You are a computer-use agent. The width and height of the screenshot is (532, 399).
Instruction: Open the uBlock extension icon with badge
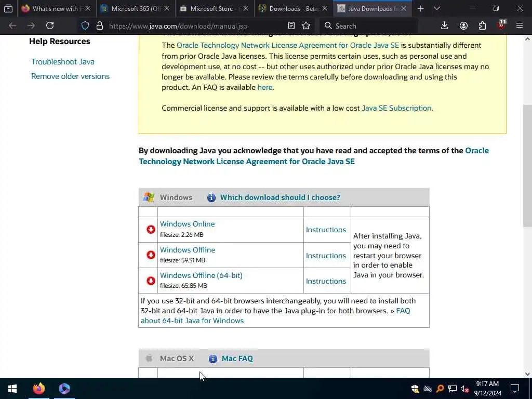click(x=501, y=25)
